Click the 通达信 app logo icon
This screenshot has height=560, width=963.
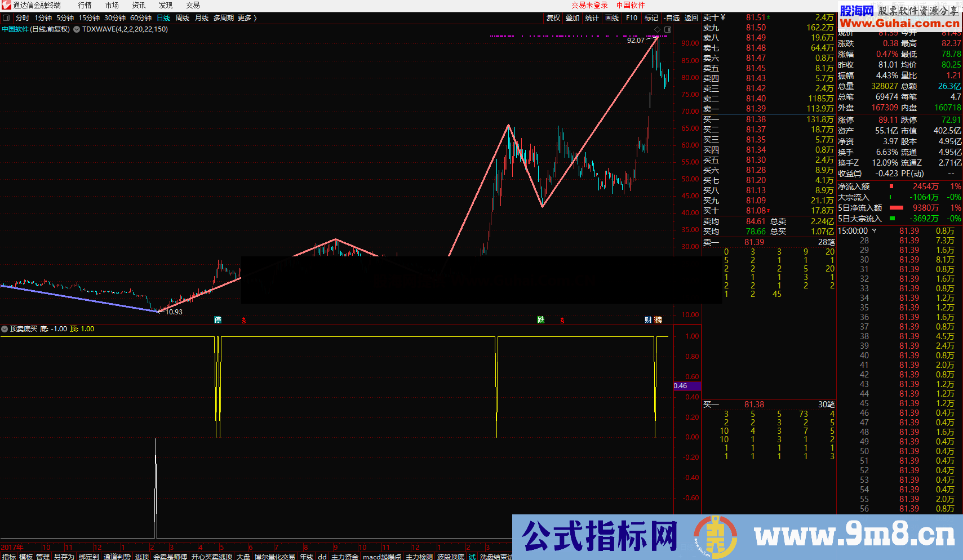pyautogui.click(x=6, y=5)
